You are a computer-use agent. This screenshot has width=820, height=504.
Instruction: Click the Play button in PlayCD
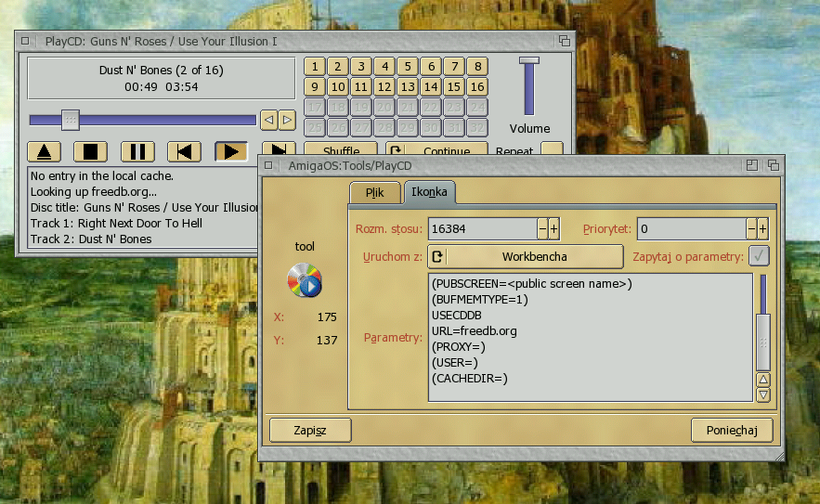(231, 151)
